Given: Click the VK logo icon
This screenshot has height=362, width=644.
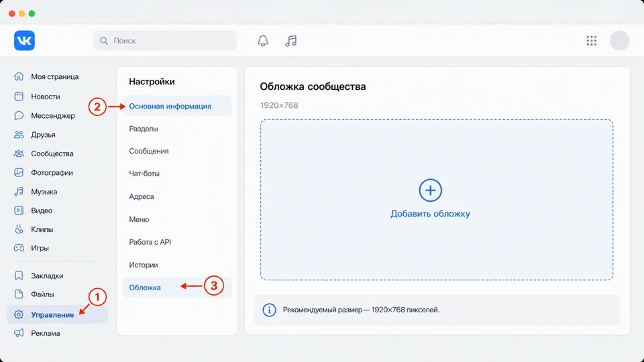Looking at the screenshot, I should [24, 41].
